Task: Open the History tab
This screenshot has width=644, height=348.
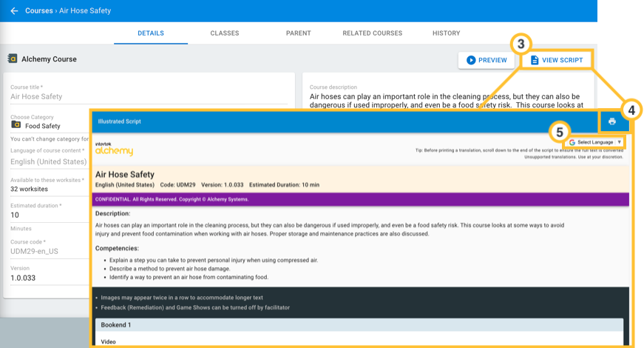Action: 447,33
